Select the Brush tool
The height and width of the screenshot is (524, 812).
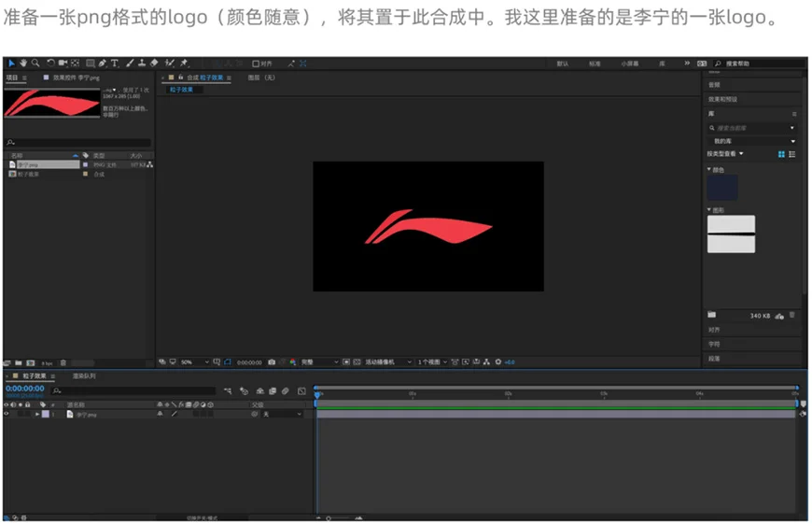pos(130,64)
